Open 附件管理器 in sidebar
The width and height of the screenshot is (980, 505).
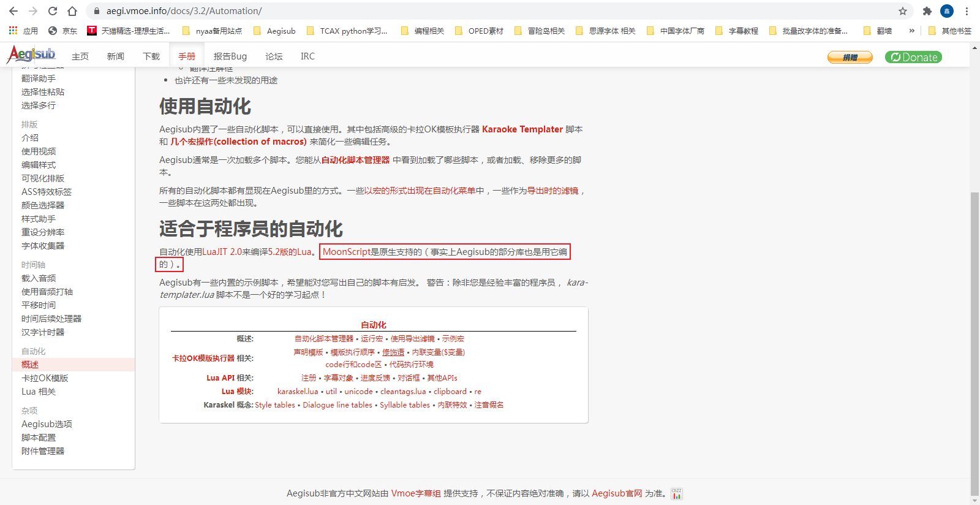coord(43,451)
